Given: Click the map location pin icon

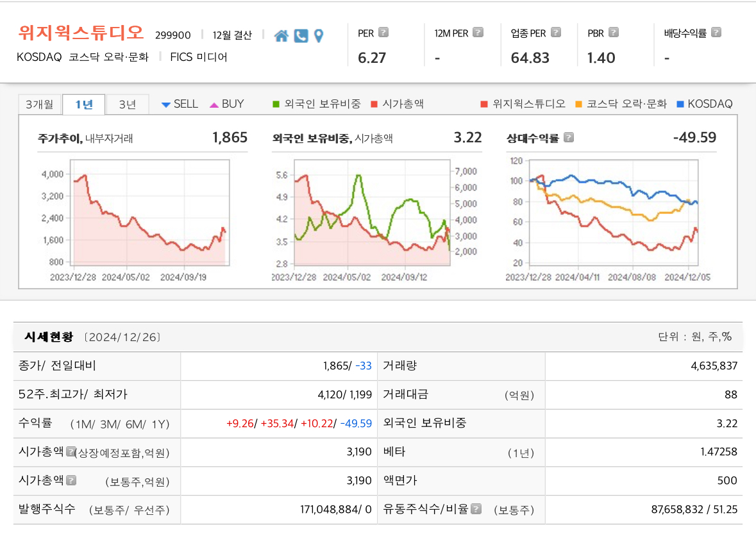Looking at the screenshot, I should tap(318, 36).
